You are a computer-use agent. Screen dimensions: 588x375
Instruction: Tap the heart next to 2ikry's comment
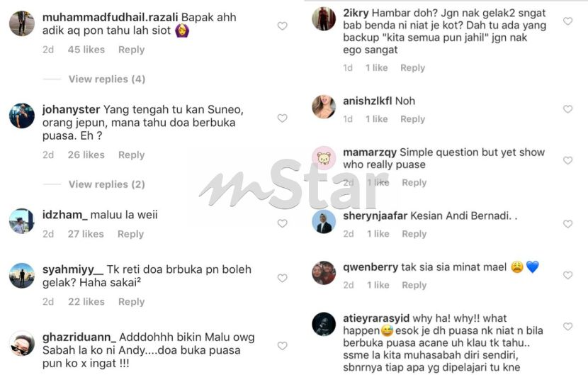click(x=567, y=21)
